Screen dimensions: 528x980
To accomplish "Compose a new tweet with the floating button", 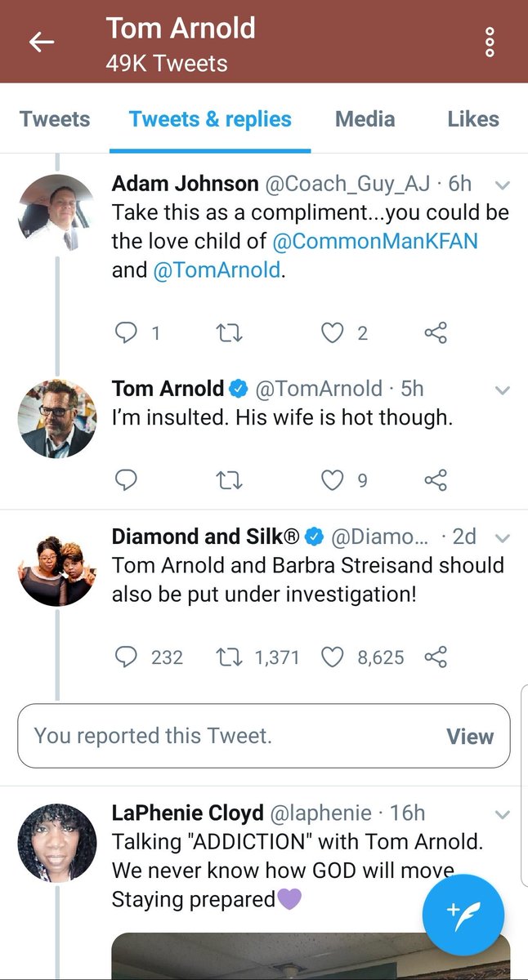I will coord(463,915).
